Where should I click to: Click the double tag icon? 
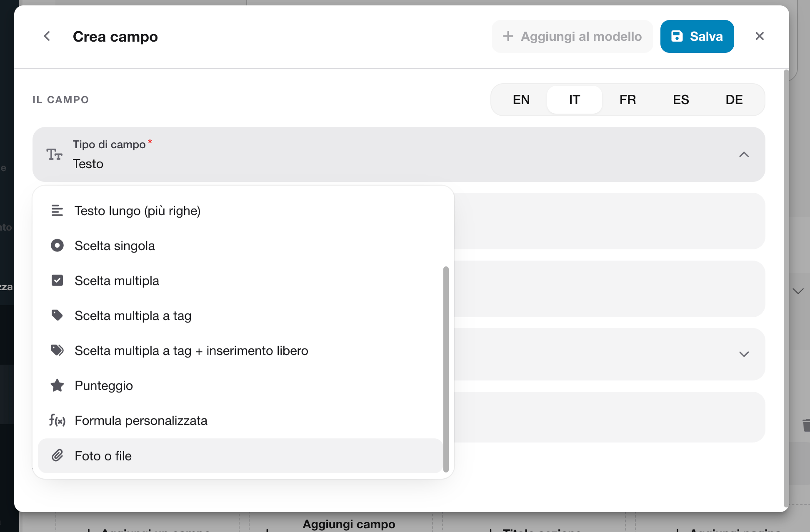[x=57, y=350]
